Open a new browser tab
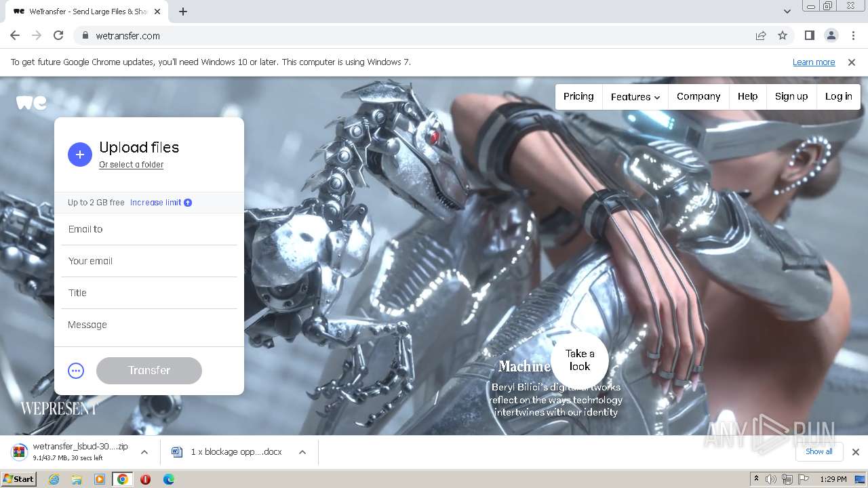868x488 pixels. pos(183,12)
